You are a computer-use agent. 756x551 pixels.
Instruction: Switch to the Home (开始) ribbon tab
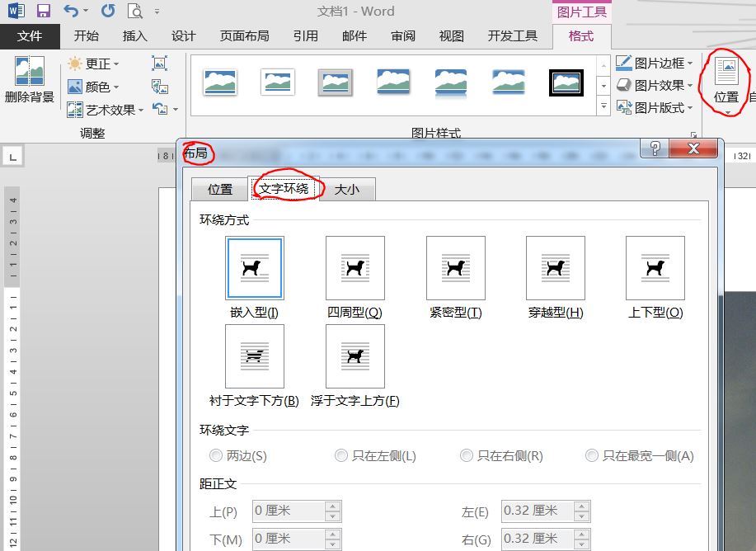(87, 36)
